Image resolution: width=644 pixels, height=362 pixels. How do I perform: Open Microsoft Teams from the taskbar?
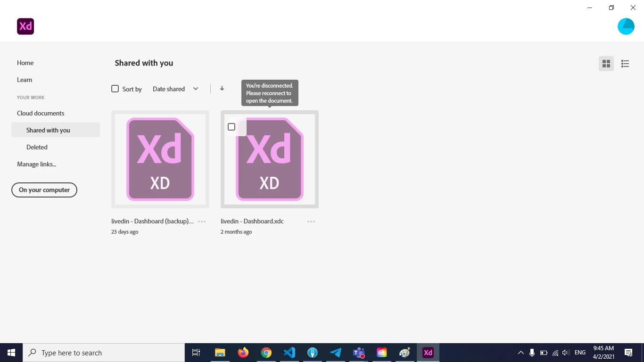[359, 353]
